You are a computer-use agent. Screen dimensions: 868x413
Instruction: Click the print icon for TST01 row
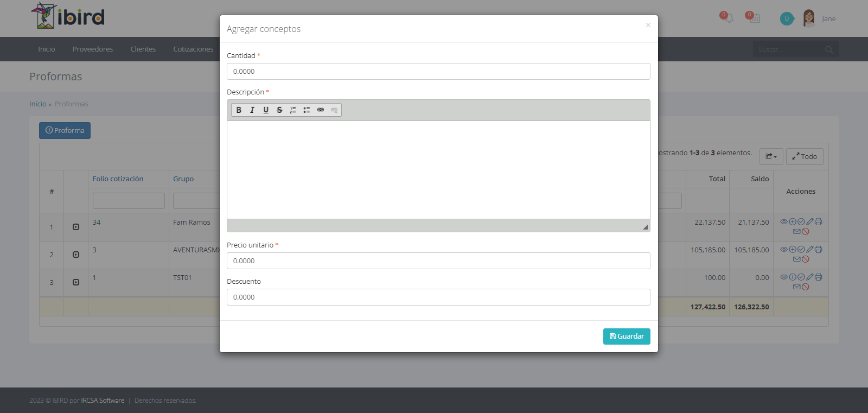click(819, 277)
